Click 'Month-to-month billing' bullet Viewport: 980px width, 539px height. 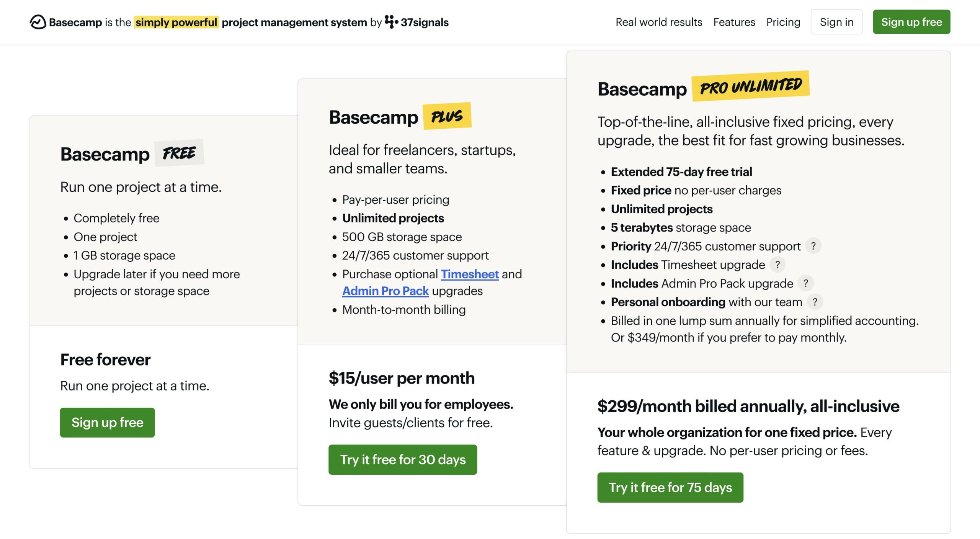tap(404, 310)
